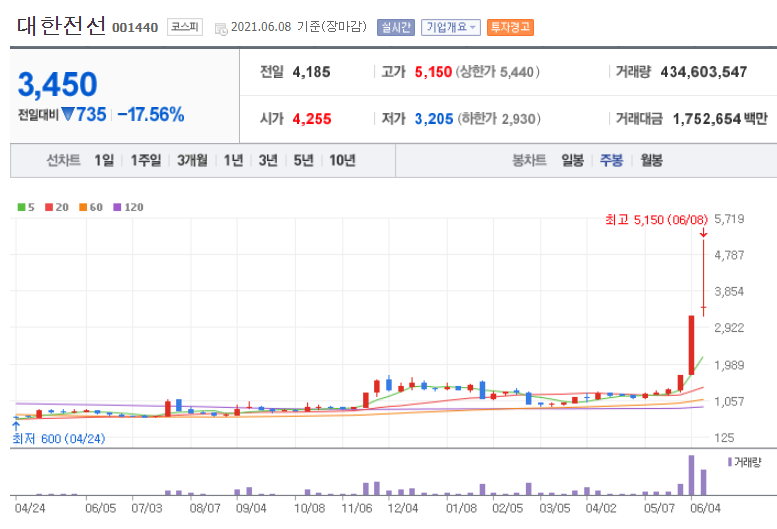The width and height of the screenshot is (777, 529).
Task: Click the tallest volume bar near 06/04
Action: tap(691, 475)
